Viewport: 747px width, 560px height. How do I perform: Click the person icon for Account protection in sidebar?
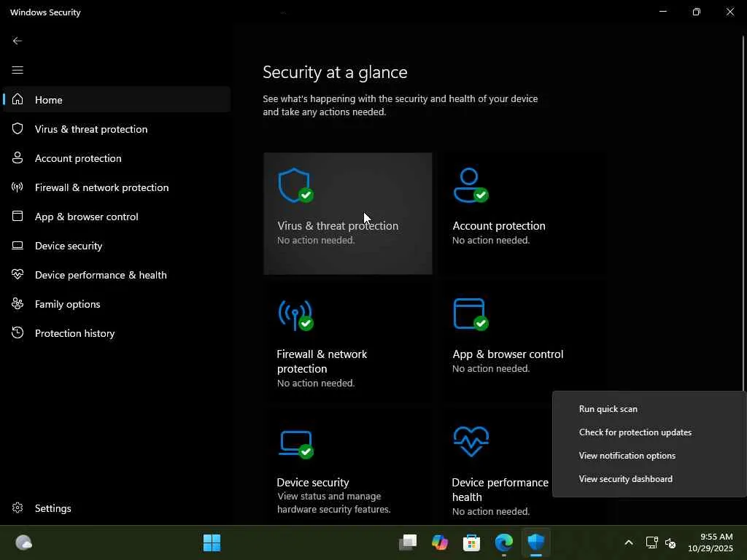(18, 157)
